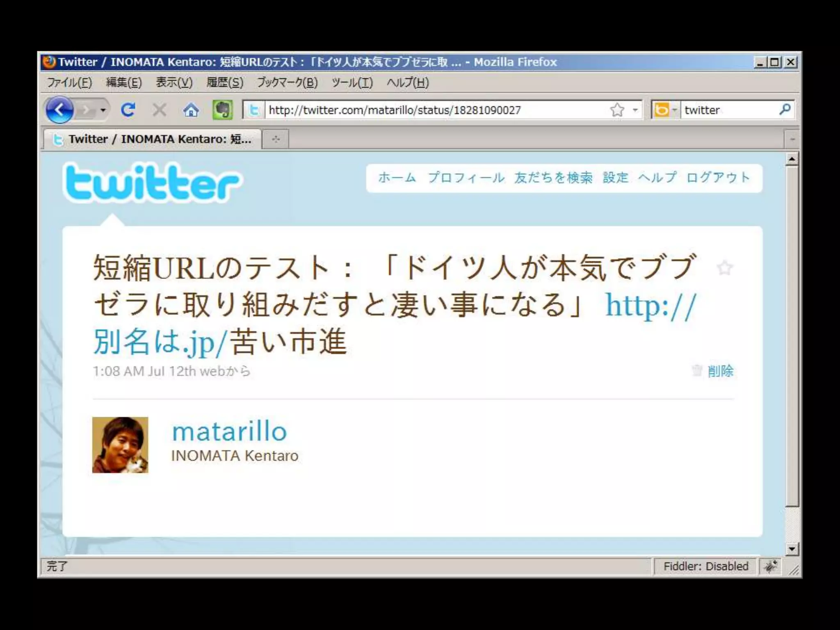Click the Home icon in the toolbar
The width and height of the screenshot is (840, 630).
pos(191,110)
